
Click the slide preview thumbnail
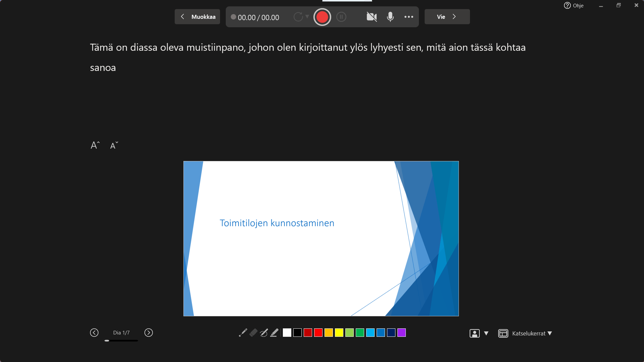click(x=321, y=239)
